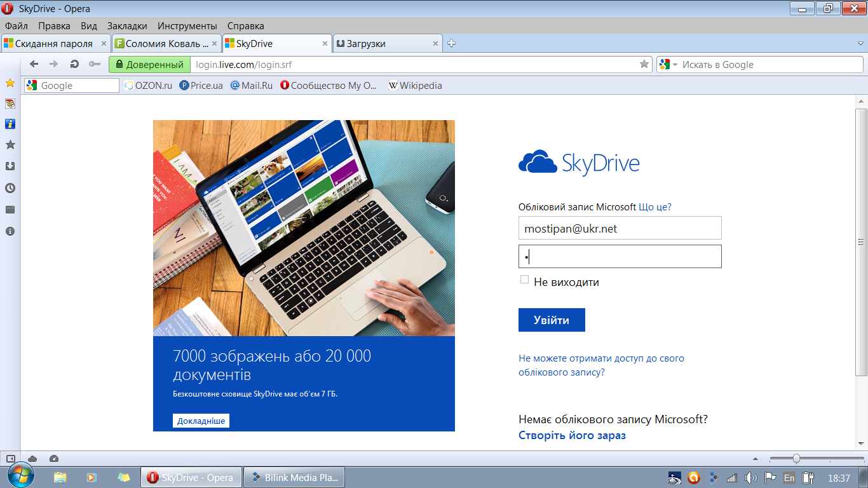Viewport: 868px width, 488px height.
Task: Click the green 'Доверенный' security badge
Action: coord(149,64)
